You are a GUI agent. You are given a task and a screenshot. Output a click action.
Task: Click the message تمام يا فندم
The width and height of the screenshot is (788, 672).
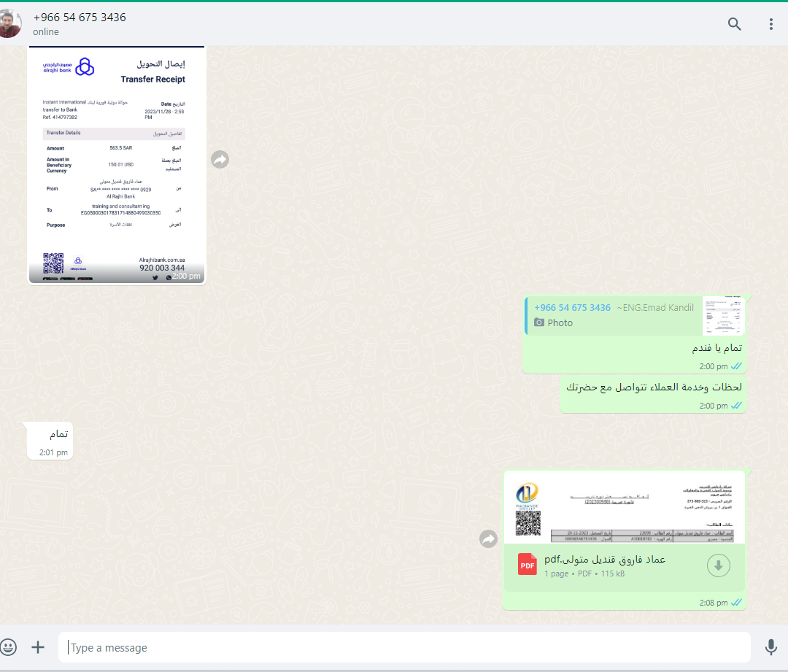[716, 348]
